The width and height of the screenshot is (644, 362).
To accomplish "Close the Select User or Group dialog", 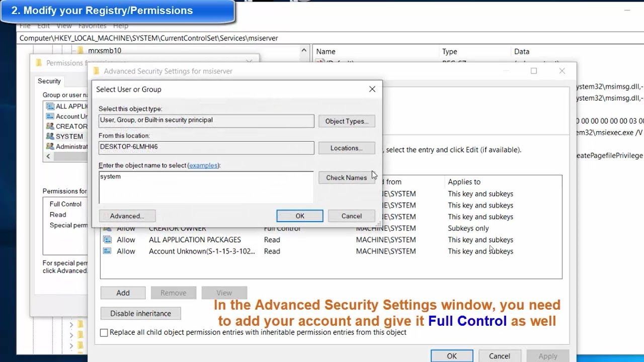I will pos(372,89).
